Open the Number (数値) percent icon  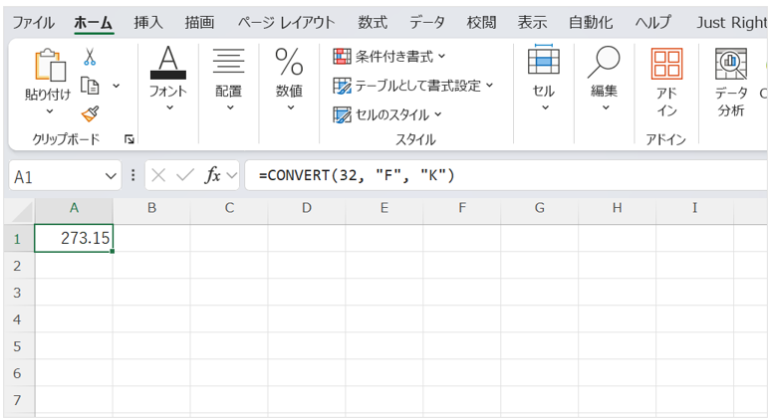[x=289, y=62]
